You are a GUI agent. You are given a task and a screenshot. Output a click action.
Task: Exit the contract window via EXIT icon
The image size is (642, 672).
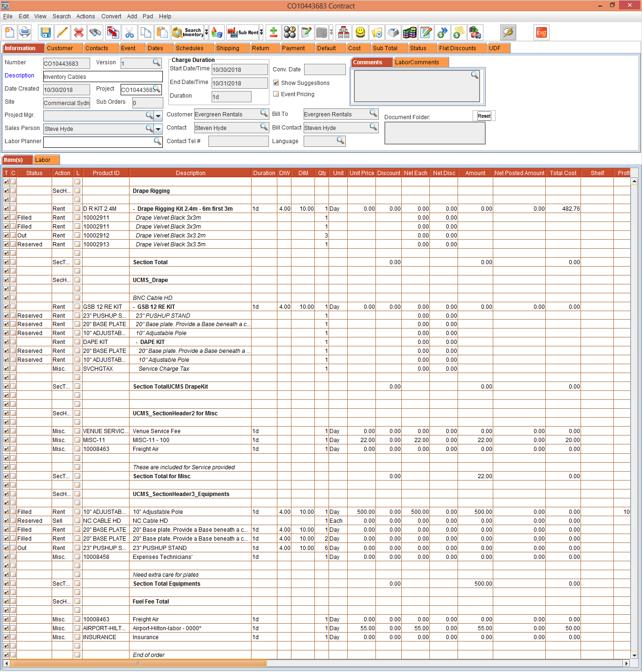[x=541, y=32]
